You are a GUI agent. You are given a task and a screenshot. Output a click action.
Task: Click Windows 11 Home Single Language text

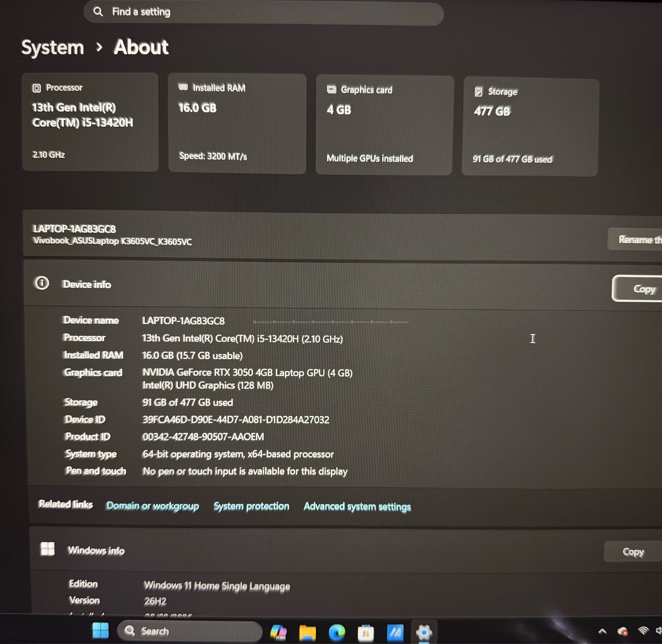[217, 586]
